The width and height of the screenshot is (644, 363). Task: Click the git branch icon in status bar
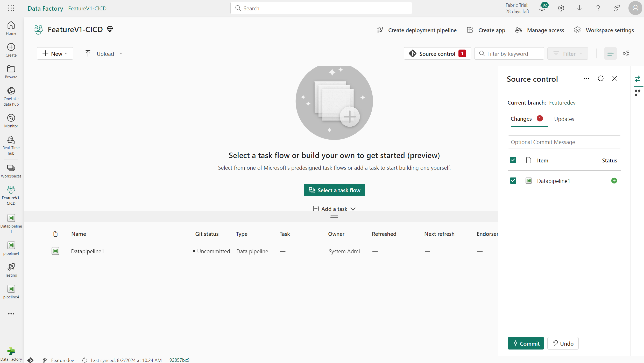point(45,359)
